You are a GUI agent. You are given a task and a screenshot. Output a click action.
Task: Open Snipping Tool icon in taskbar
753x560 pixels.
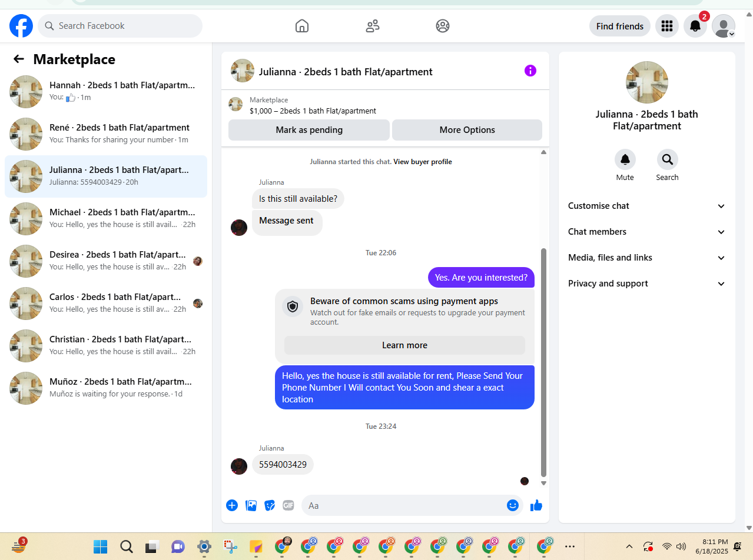[230, 546]
